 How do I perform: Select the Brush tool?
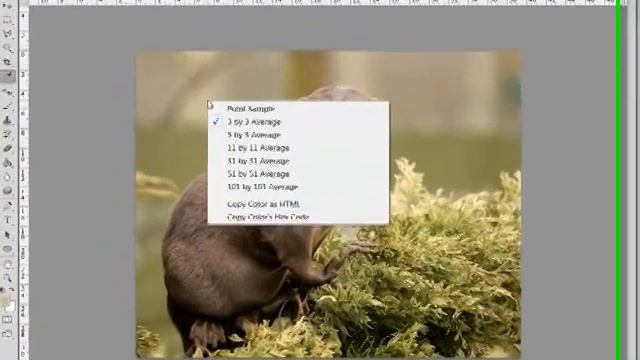7,106
